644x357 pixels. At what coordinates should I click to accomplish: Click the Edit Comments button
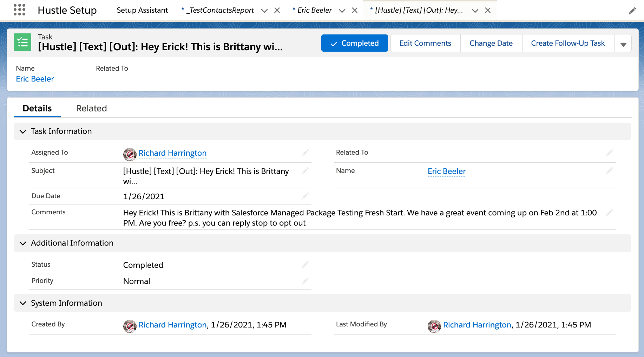pyautogui.click(x=425, y=43)
